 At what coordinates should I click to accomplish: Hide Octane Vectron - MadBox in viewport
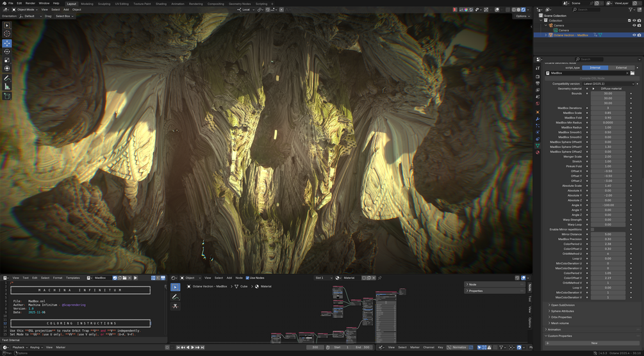634,35
